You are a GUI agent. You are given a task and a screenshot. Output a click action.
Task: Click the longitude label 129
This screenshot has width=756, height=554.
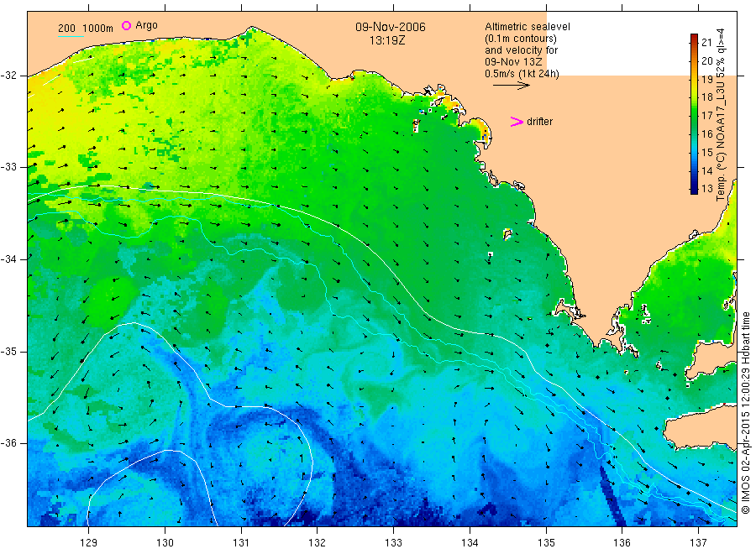89,543
